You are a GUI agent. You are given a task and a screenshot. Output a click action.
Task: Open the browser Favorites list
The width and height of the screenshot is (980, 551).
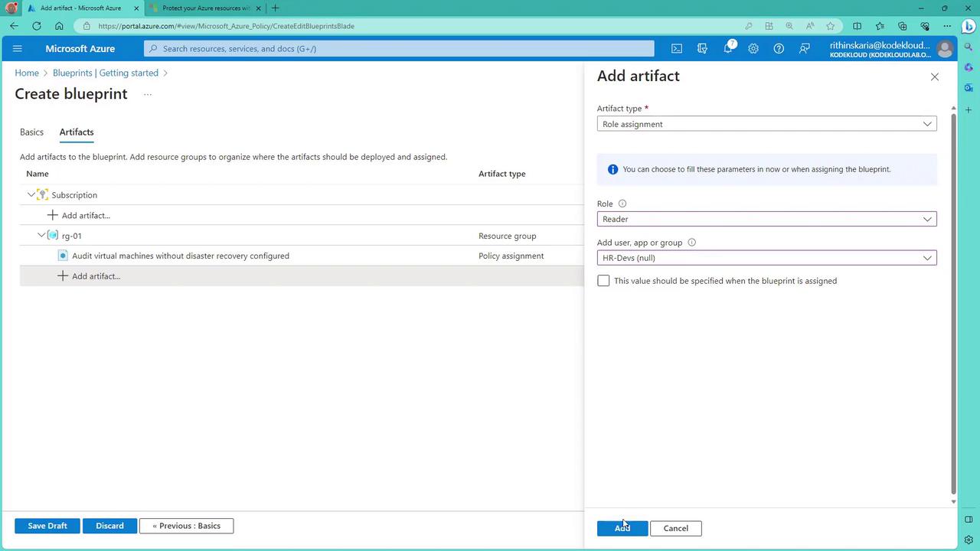pos(880,26)
